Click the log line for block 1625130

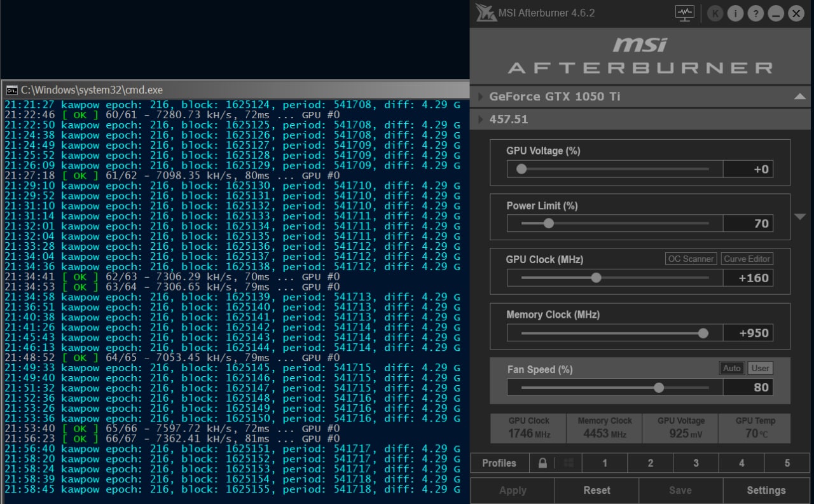[x=232, y=186]
